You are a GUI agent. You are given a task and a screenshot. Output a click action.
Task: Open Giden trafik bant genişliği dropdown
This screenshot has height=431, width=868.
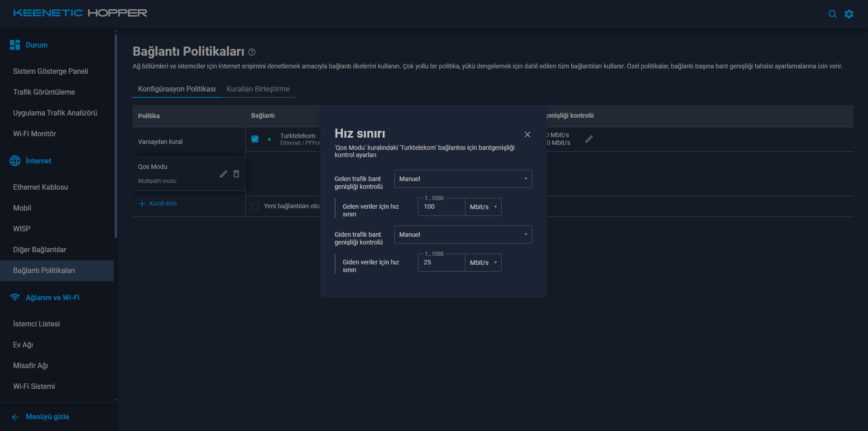[463, 235]
